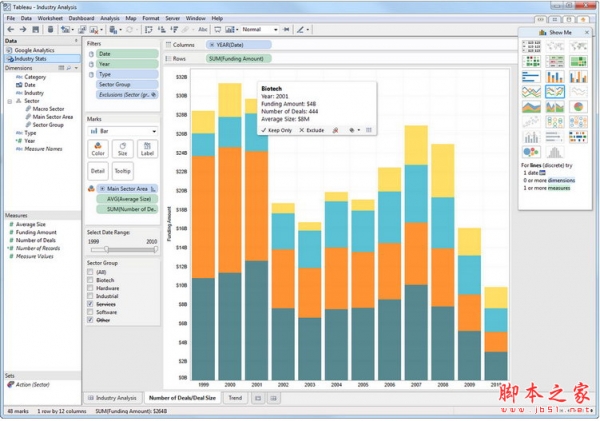Click the new dashboard tab icon

click(x=273, y=398)
